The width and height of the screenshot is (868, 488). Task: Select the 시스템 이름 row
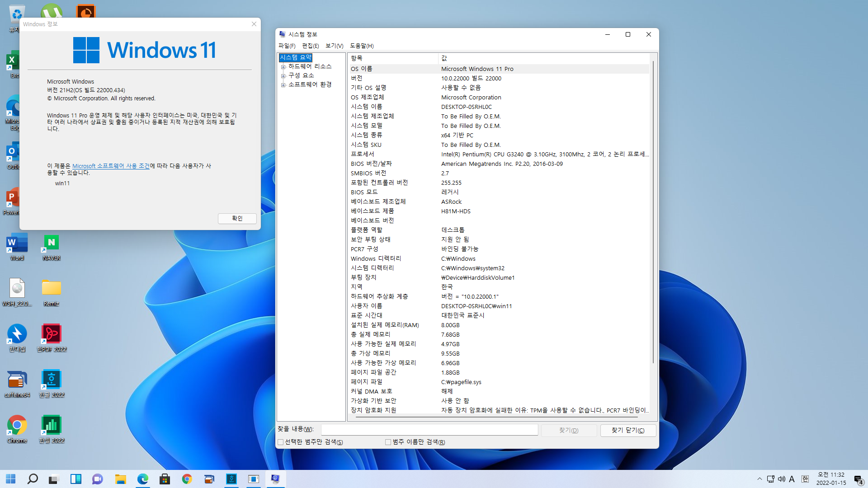coord(499,107)
